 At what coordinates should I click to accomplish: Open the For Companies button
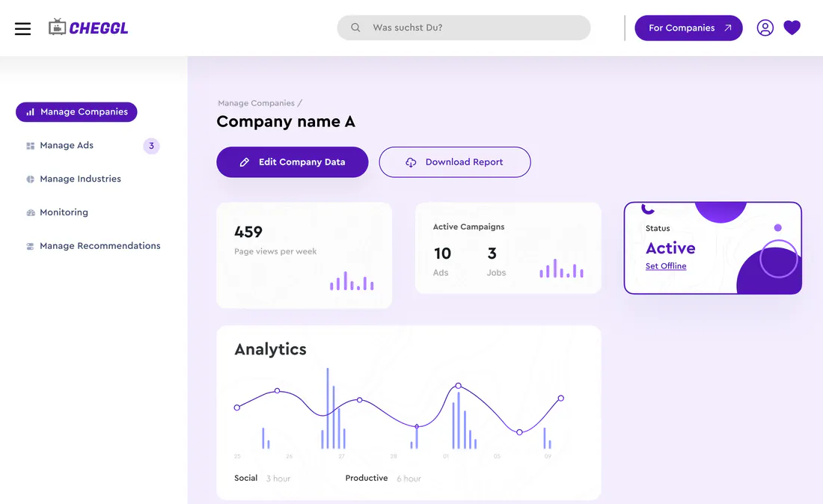tap(688, 28)
